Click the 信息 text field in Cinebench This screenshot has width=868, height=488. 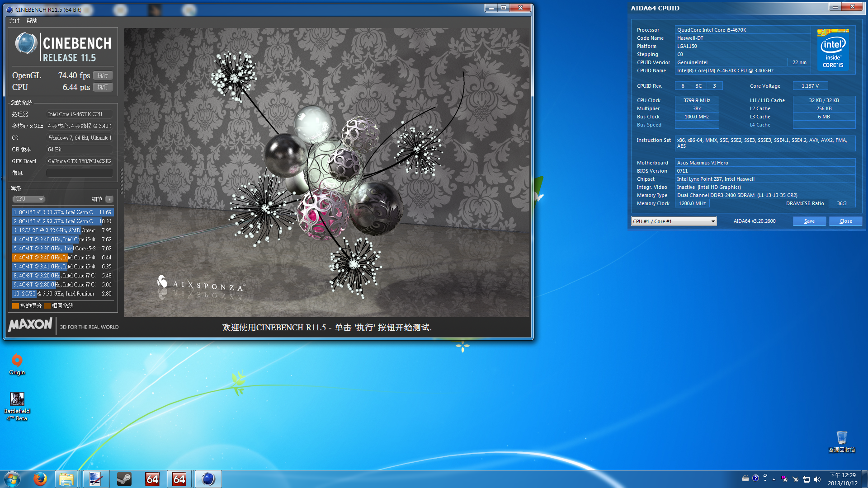coord(80,173)
